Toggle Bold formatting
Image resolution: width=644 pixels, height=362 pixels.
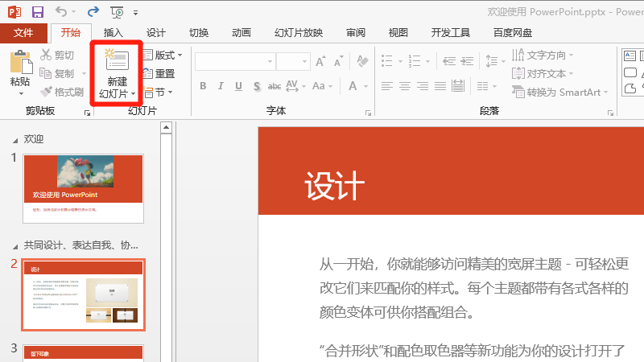click(203, 86)
